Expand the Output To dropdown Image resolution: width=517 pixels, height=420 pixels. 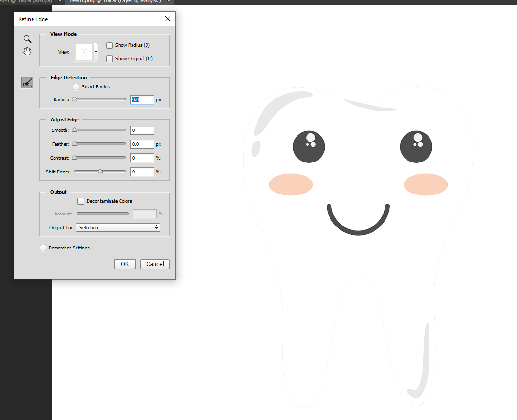click(x=117, y=228)
